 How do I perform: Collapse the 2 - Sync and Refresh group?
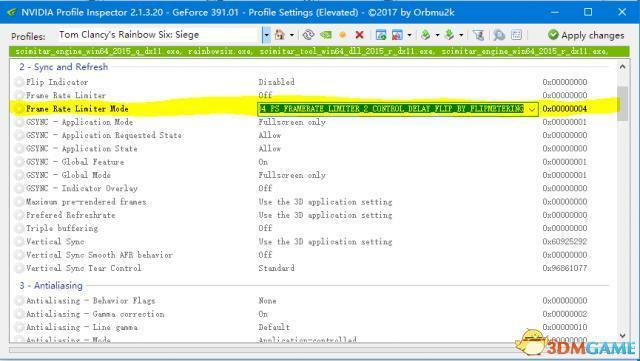63,67
